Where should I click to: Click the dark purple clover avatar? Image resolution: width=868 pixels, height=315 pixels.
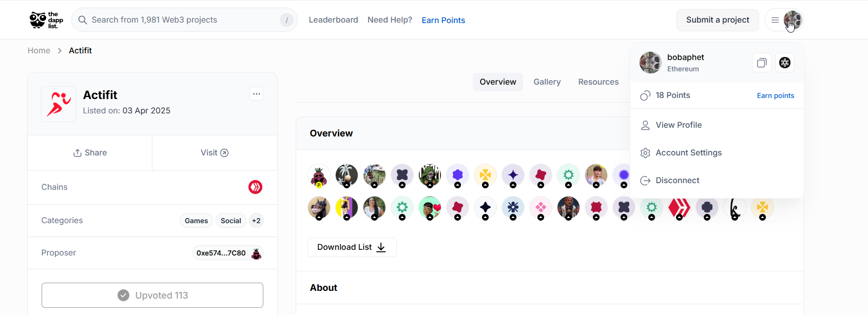707,207
